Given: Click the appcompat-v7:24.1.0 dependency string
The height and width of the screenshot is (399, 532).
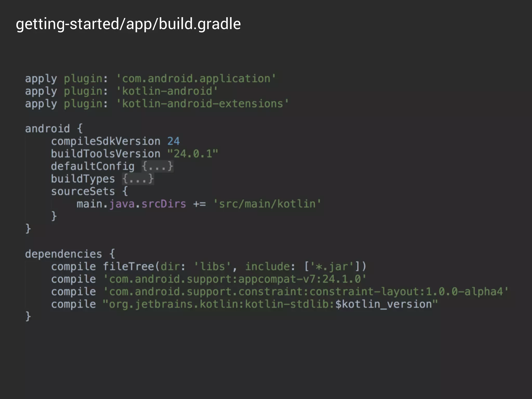Looking at the screenshot, I should coord(235,279).
